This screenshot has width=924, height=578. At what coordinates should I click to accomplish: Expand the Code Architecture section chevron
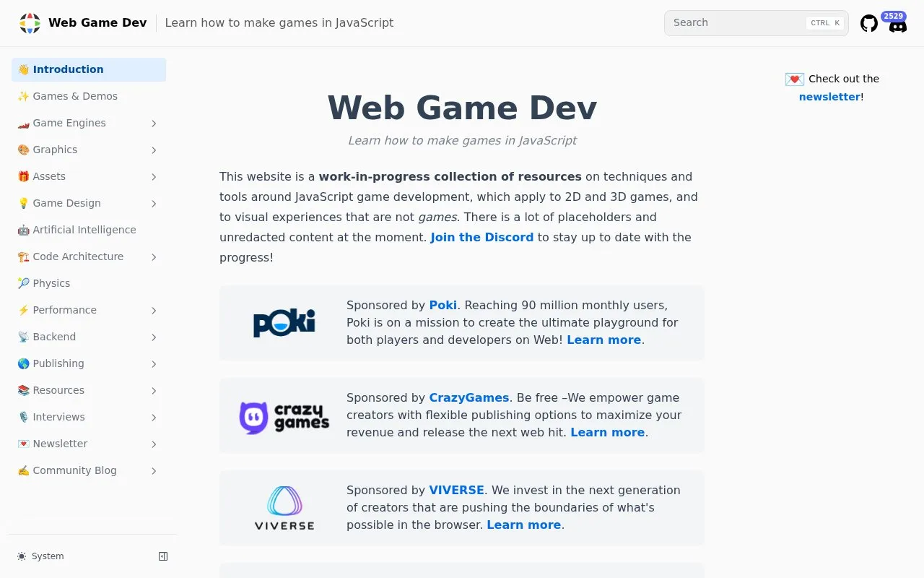(154, 257)
